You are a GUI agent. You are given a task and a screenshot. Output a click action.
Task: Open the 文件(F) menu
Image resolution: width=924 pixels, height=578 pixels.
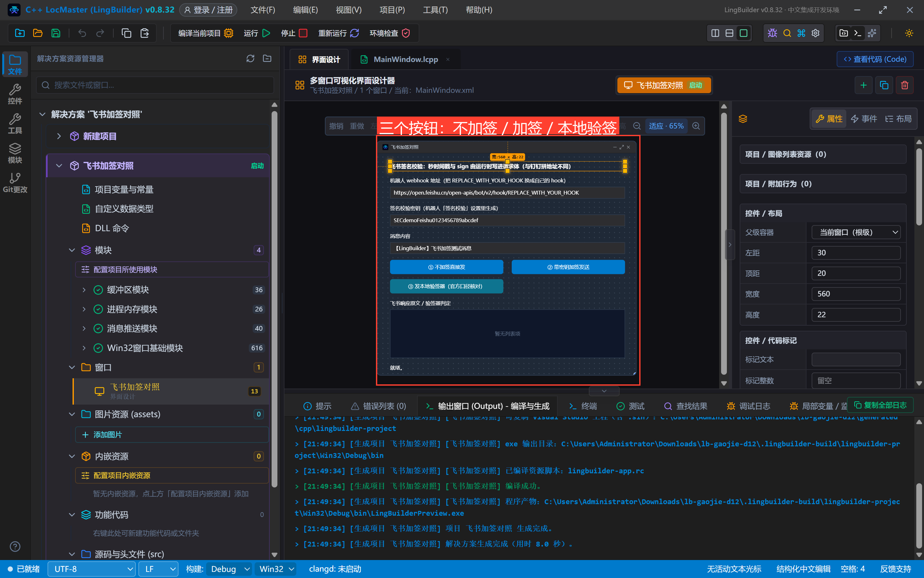pos(263,10)
